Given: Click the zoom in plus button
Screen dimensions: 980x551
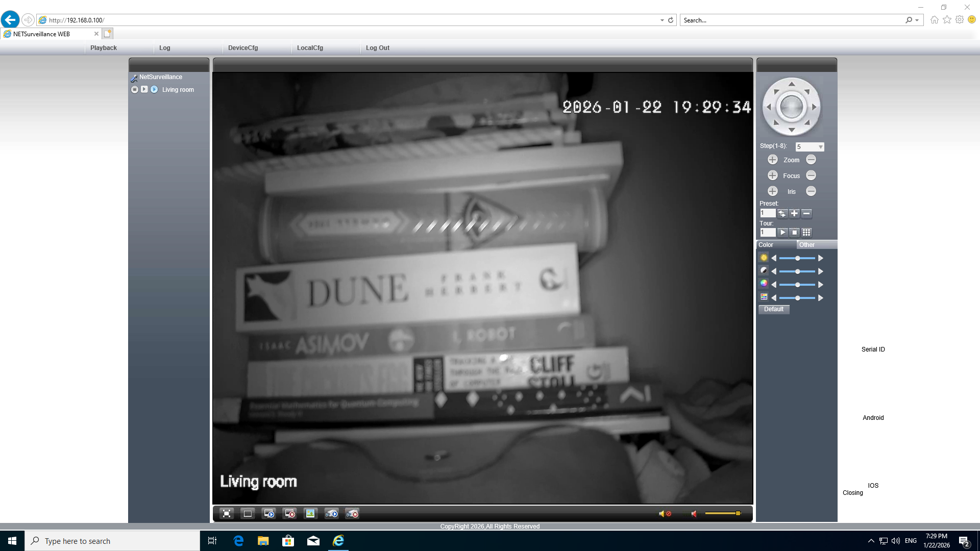Looking at the screenshot, I should tap(772, 160).
